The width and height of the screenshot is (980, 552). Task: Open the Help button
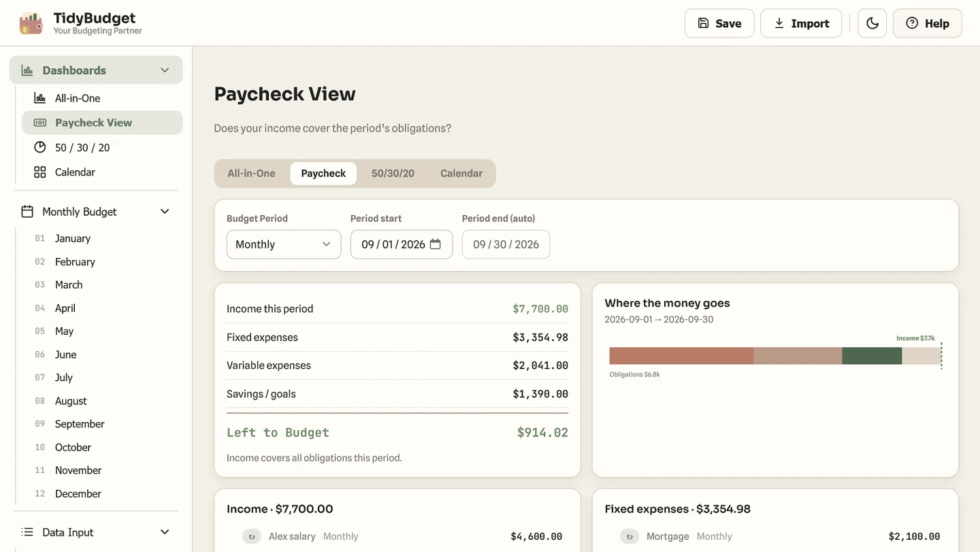click(927, 23)
